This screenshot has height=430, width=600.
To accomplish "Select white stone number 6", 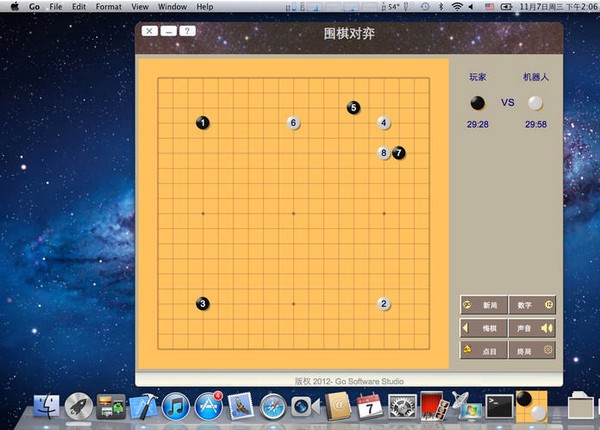I will point(293,123).
